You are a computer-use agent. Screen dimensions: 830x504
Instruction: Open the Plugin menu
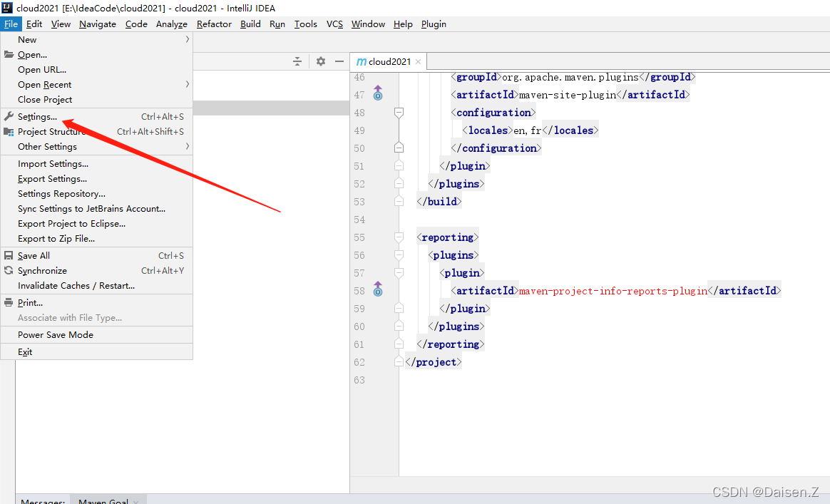coord(434,24)
